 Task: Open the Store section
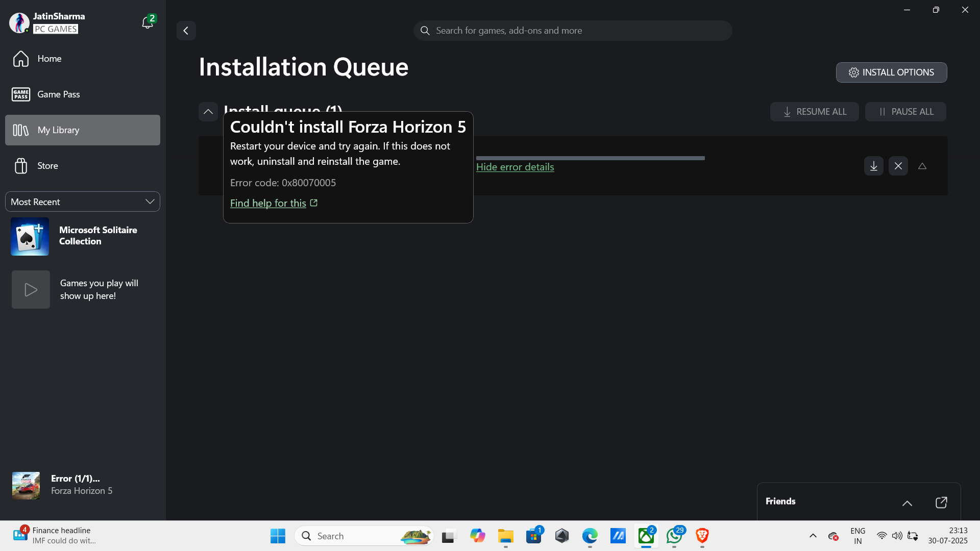tap(47, 166)
